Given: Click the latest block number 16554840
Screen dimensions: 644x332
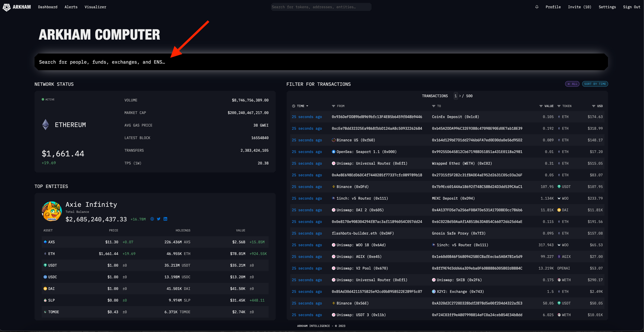Looking at the screenshot, I should 260,138.
